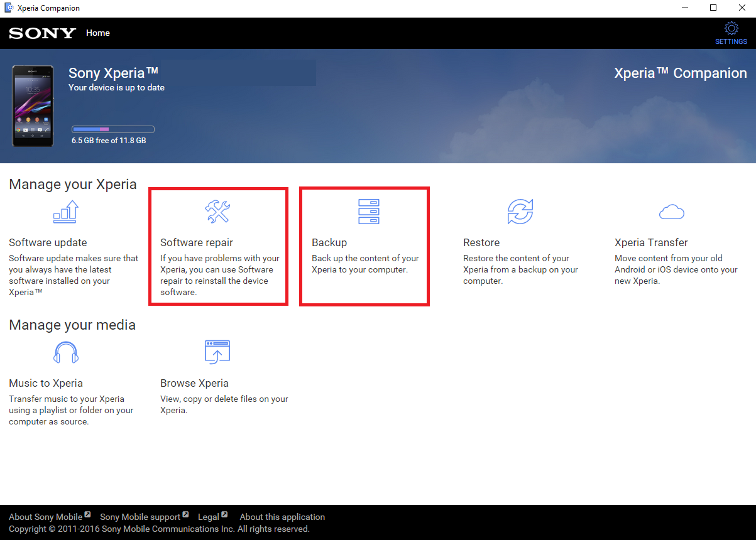Open the Settings gear icon
756x540 pixels.
731,28
